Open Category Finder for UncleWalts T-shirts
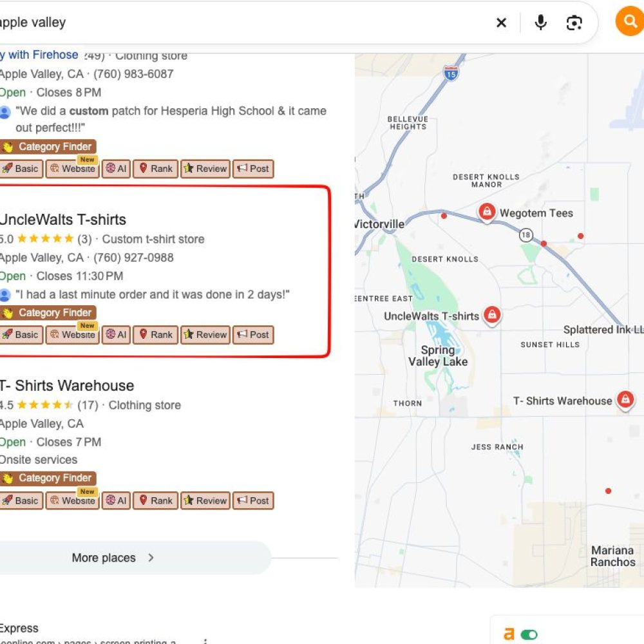 [x=48, y=312]
